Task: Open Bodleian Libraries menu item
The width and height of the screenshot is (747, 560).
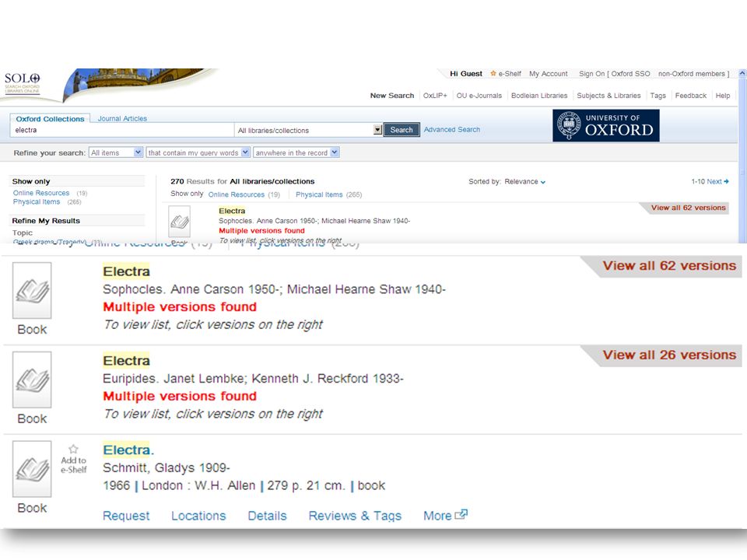Action: point(539,95)
